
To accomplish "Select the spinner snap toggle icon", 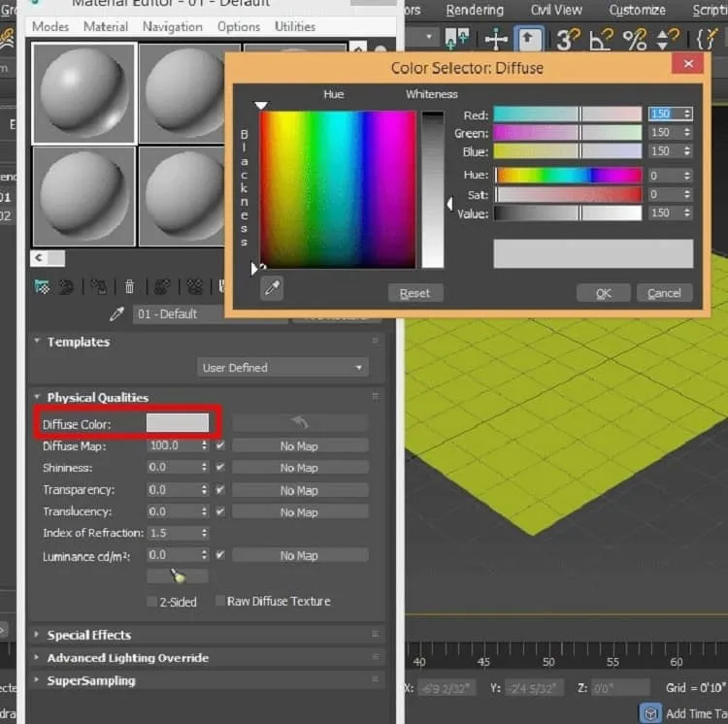I will coord(668,40).
